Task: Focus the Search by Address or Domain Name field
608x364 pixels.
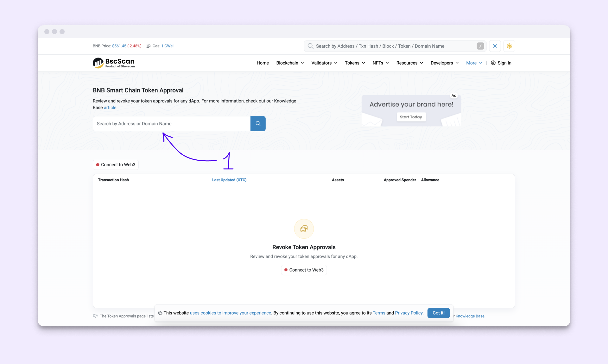Action: 171,124
